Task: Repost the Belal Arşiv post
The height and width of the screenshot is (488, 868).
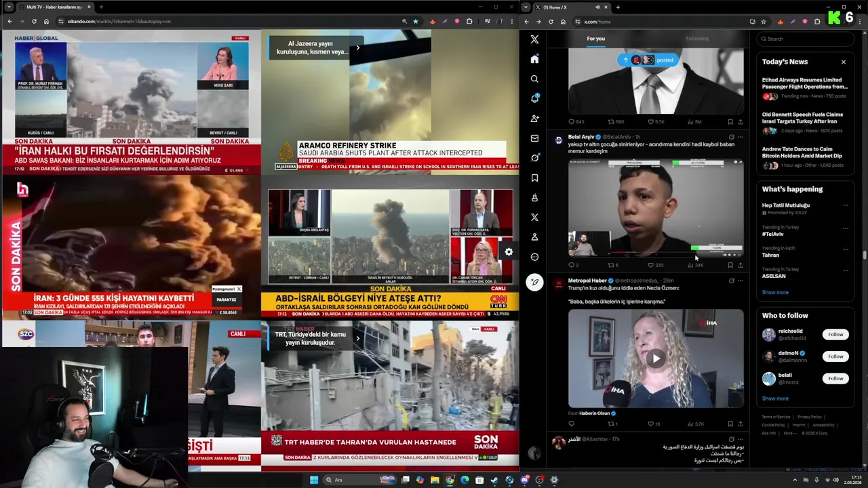Action: point(611,265)
